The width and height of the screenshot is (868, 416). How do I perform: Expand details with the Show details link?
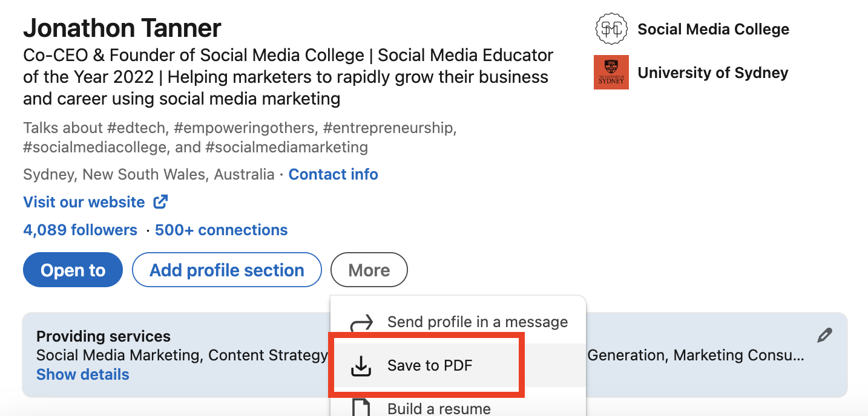(82, 374)
